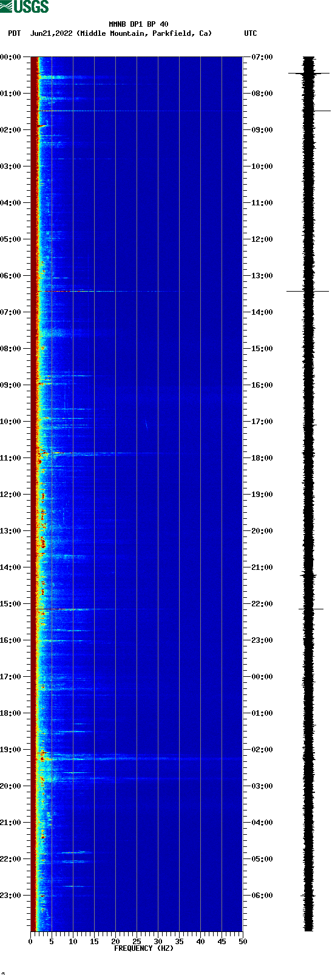This screenshot has height=980, width=335.
Task: Click the 12:00 PDT time label on left axis
Action: pyautogui.click(x=11, y=495)
